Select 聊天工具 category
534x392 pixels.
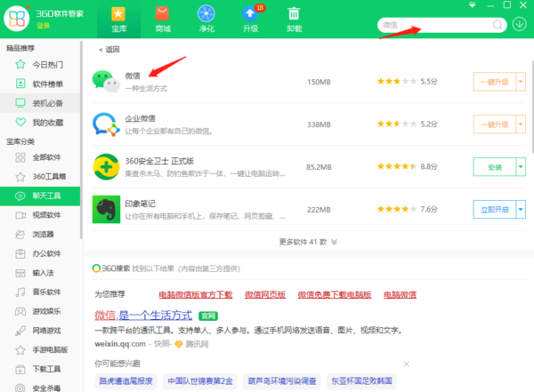pos(40,196)
